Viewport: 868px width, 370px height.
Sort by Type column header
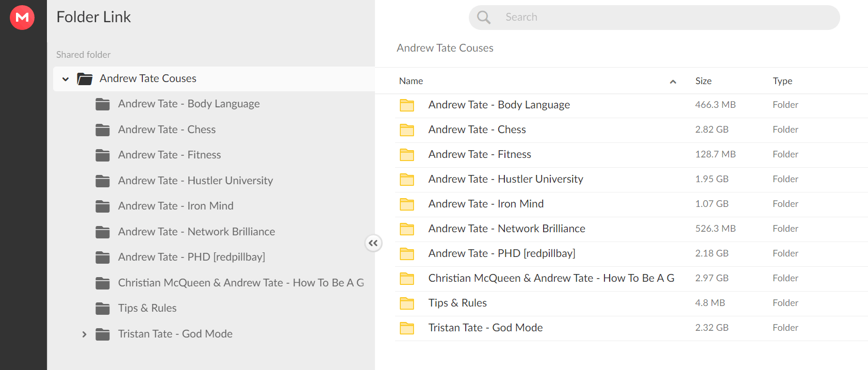pos(782,81)
